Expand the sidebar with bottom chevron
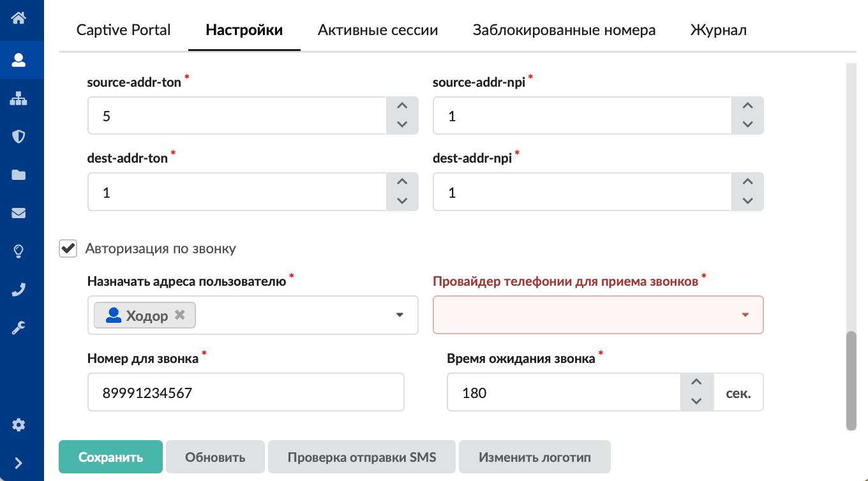The width and height of the screenshot is (868, 481). pyautogui.click(x=19, y=463)
